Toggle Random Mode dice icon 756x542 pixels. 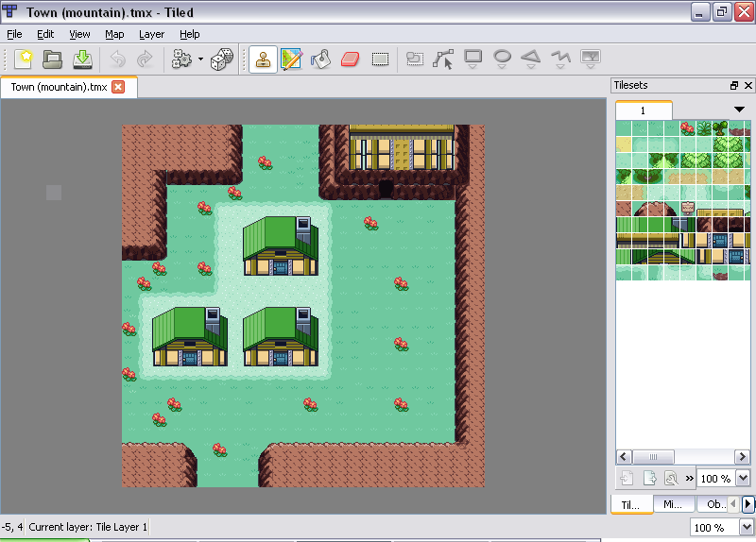point(222,59)
